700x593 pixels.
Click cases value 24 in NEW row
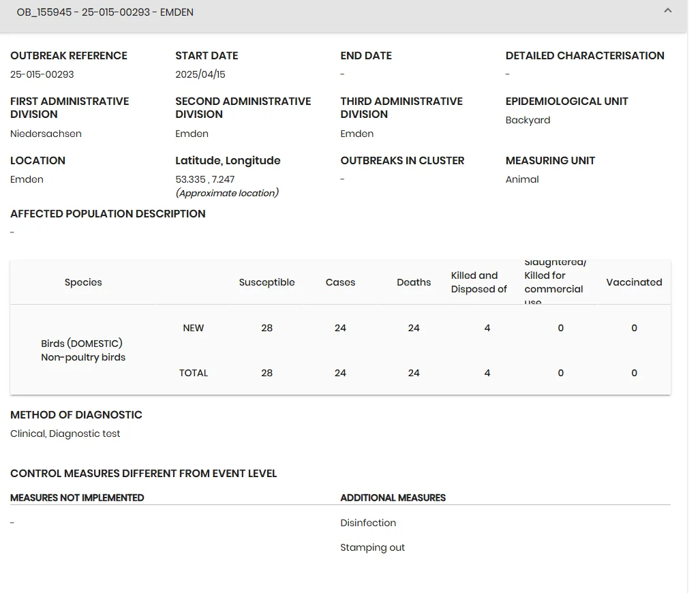pos(340,328)
